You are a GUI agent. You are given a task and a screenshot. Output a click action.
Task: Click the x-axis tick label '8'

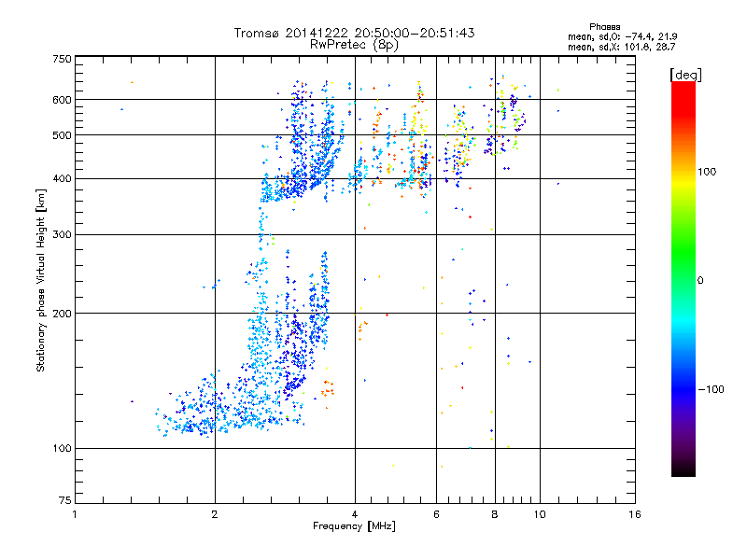(x=495, y=514)
